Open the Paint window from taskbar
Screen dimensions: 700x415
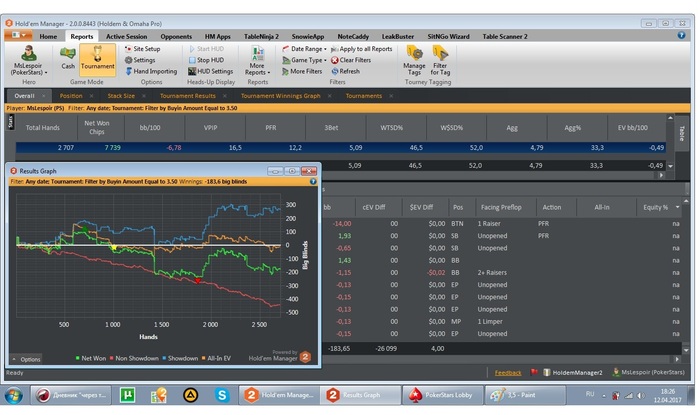(x=525, y=395)
